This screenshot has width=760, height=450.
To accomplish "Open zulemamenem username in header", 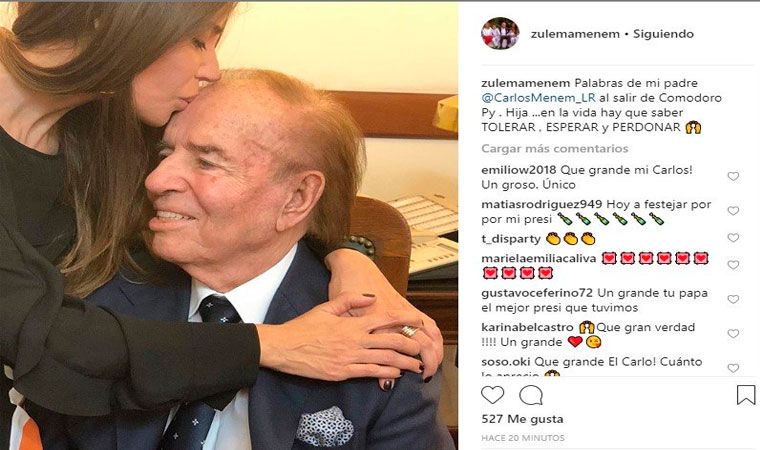I will pyautogui.click(x=575, y=34).
